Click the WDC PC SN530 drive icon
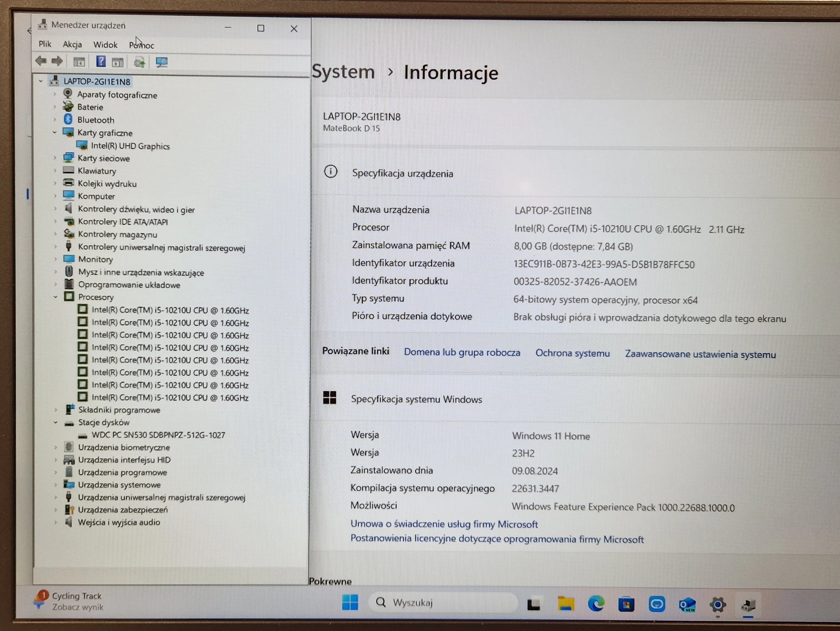Screen dimensions: 840x631 [x=83, y=435]
